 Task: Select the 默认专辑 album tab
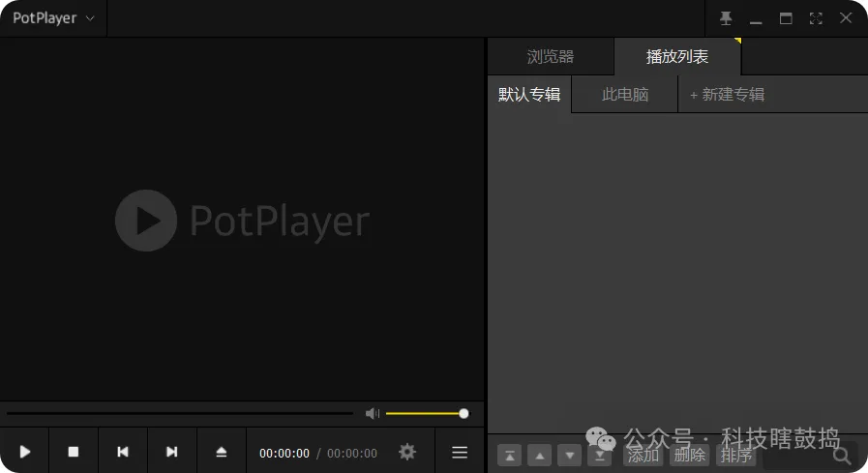(x=529, y=94)
